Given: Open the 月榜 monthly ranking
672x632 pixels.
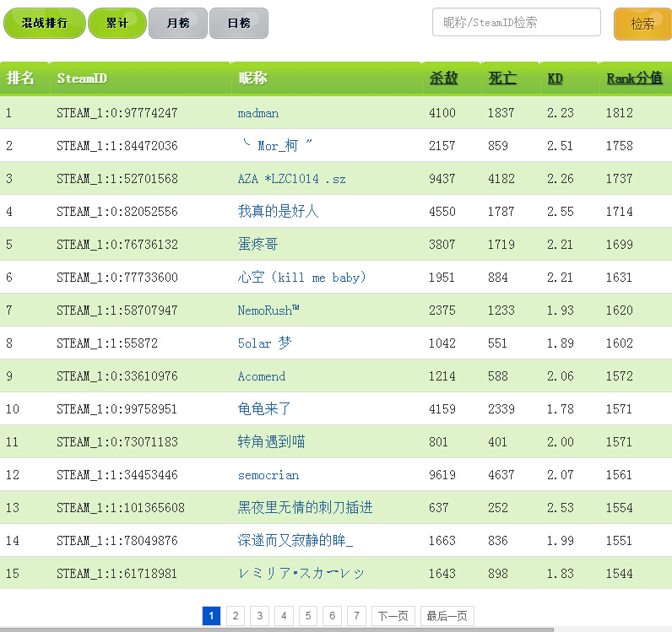Looking at the screenshot, I should coord(177,24).
